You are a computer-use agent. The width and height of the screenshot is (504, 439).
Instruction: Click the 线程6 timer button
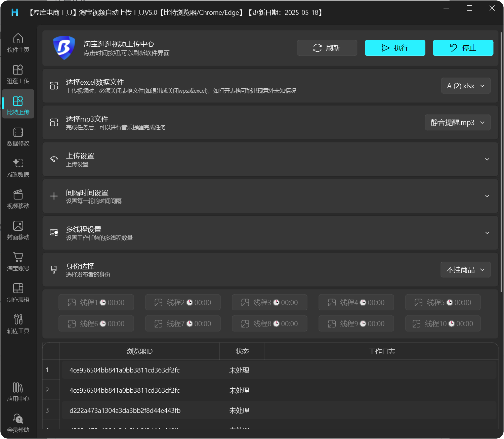[96, 323]
